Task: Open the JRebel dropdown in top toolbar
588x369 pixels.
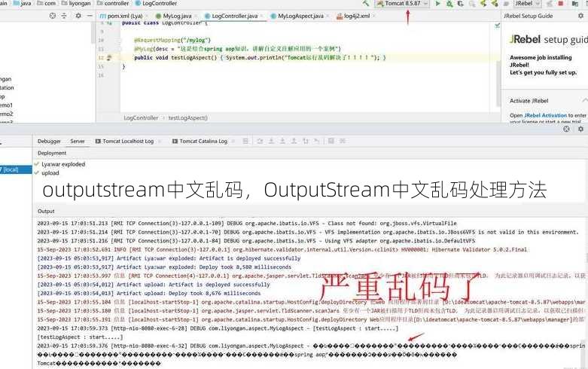Action: [x=527, y=3]
